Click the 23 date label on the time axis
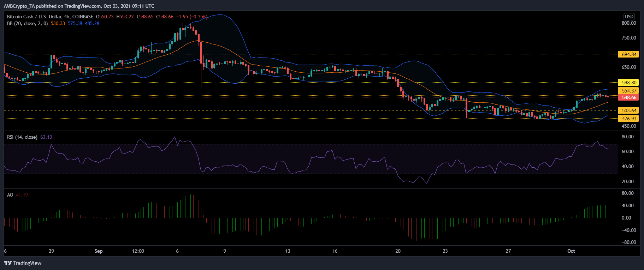The height and width of the screenshot is (270, 644). pos(445,251)
